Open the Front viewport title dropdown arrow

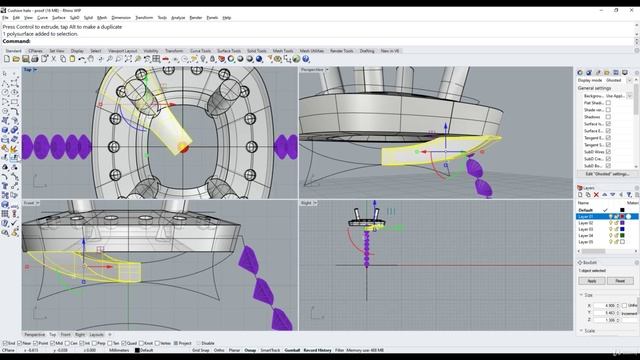point(38,203)
